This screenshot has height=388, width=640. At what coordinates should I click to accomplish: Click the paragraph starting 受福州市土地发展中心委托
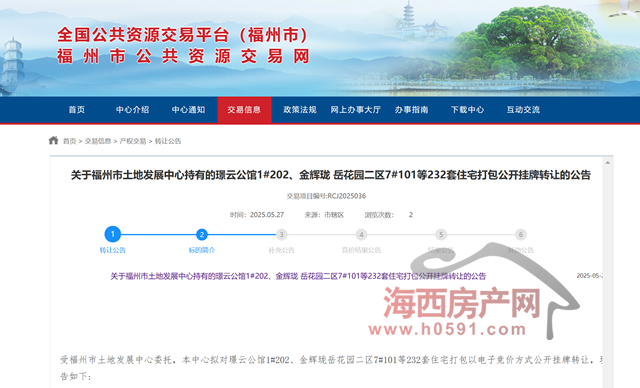[x=331, y=368]
